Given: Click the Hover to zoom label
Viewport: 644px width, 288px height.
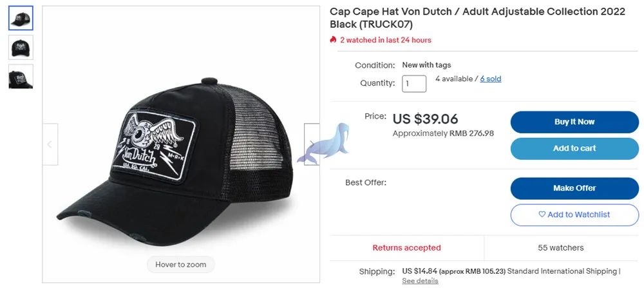Looking at the screenshot, I should 180,264.
